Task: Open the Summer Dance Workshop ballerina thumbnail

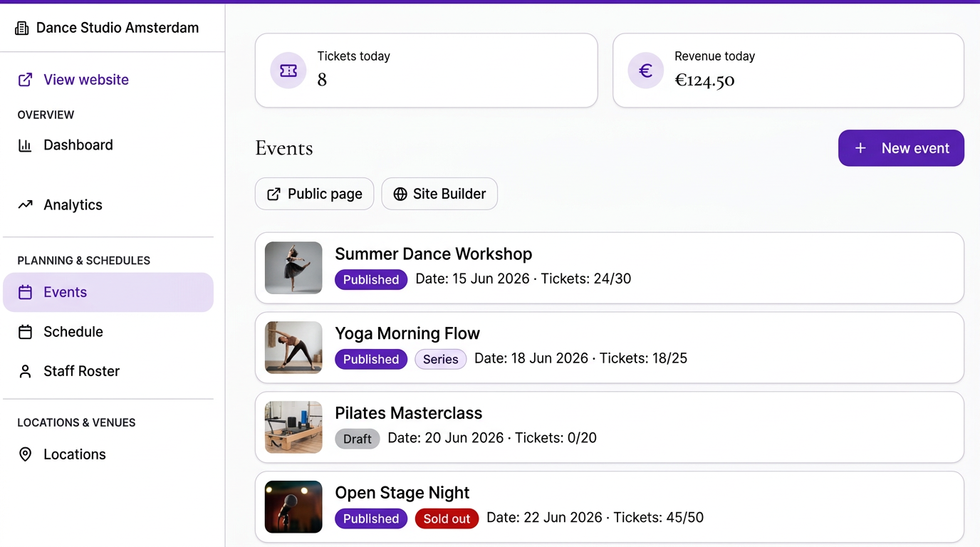Action: (x=293, y=268)
